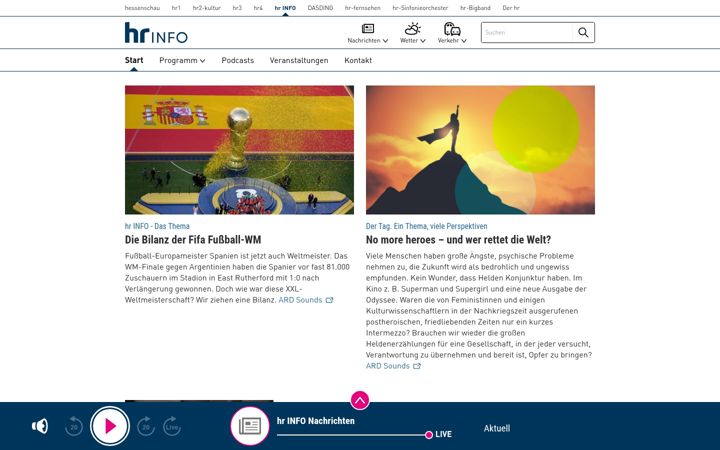Click hr INFO Nachrichten title in player
The image size is (720, 450).
pyautogui.click(x=316, y=421)
